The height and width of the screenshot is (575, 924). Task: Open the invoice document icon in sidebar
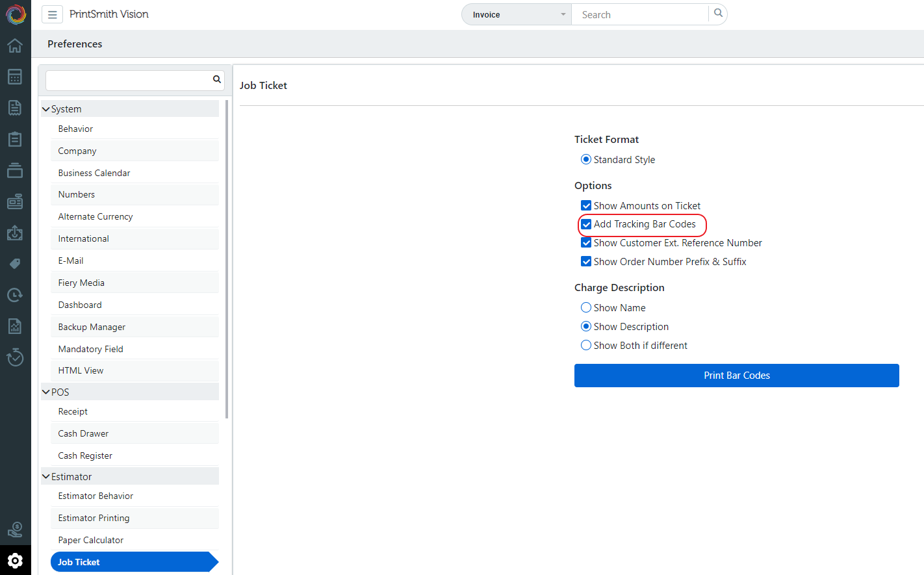pos(15,108)
